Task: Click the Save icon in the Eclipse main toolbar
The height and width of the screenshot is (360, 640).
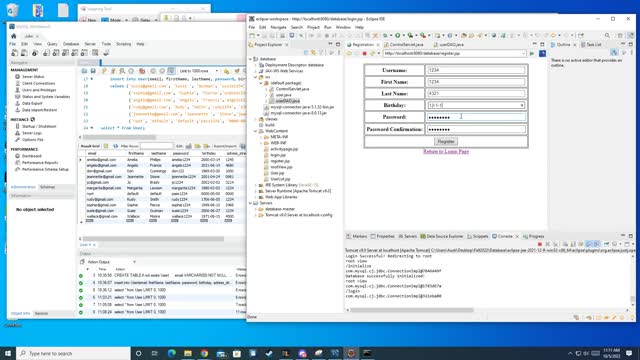Action: coord(264,36)
